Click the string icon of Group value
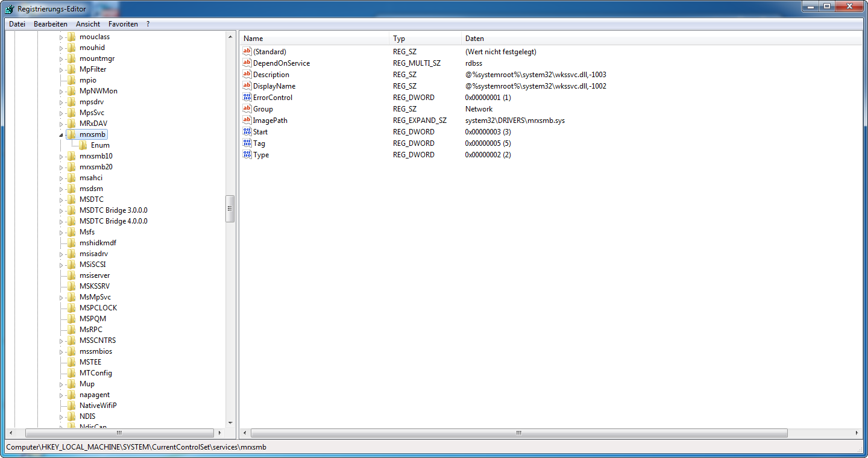Viewport: 868px width, 458px height. [247, 108]
